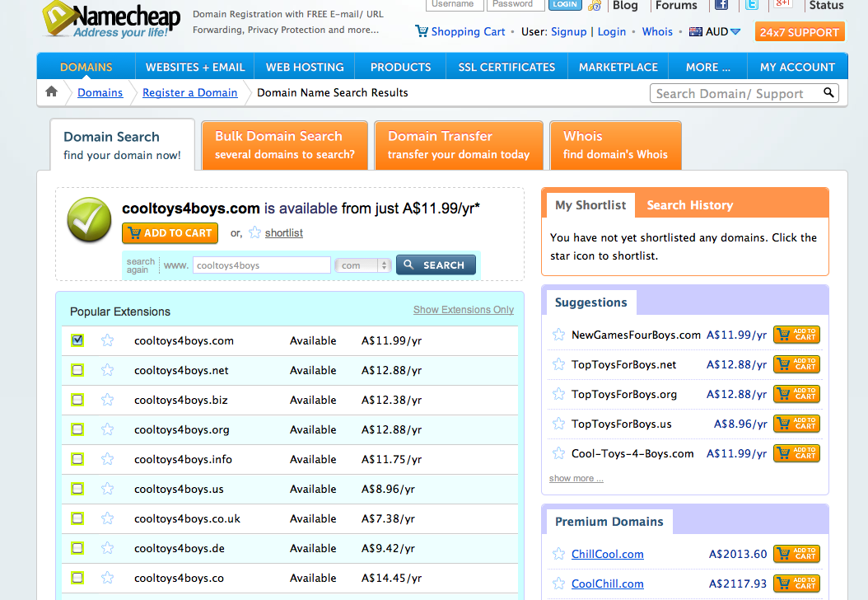Shortlist star for cooltoys4boys.de row
The image size is (868, 600).
pyautogui.click(x=107, y=548)
